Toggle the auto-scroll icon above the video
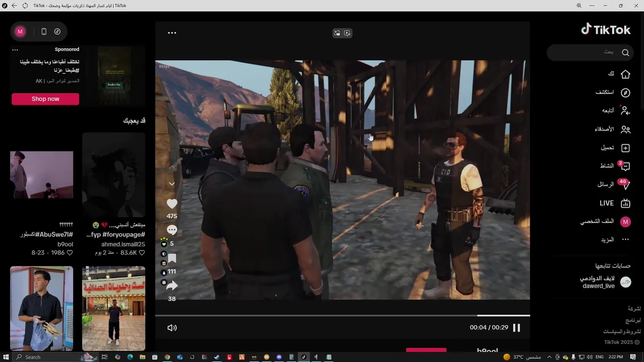Screen dimensions: 644x362 [347, 33]
